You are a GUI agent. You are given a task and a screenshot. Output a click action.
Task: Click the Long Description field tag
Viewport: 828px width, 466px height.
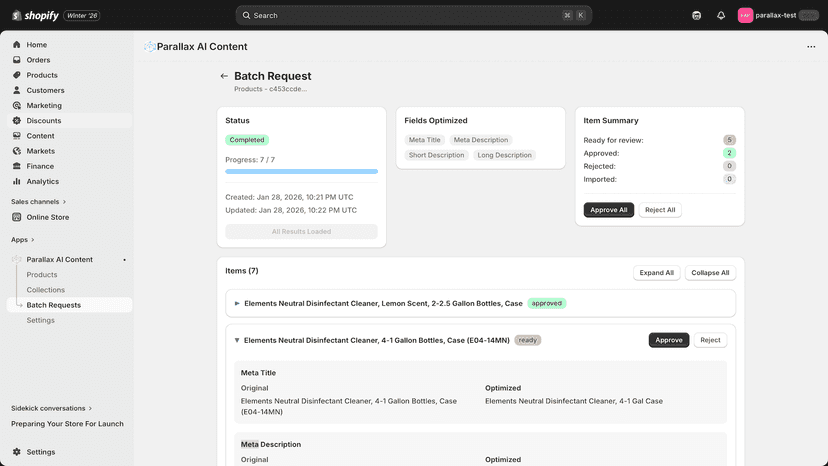[x=504, y=155]
